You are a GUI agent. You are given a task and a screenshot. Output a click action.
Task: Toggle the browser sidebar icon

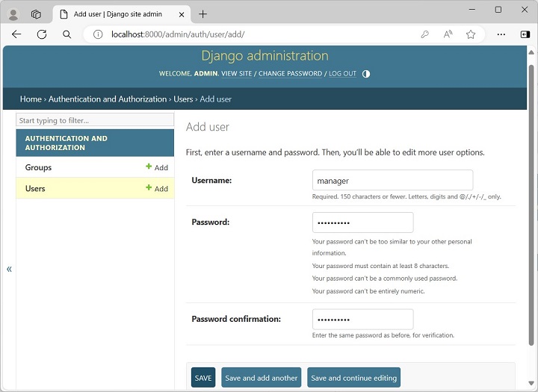(x=525, y=34)
